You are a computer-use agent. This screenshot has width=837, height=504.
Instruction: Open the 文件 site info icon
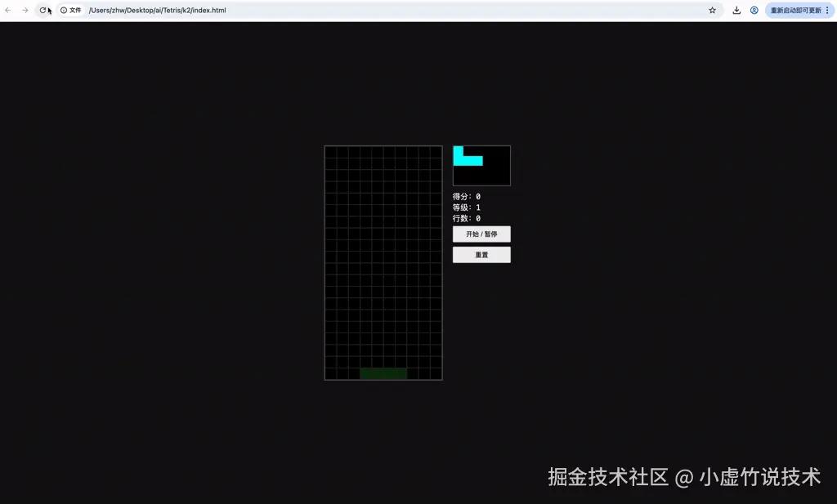click(64, 10)
